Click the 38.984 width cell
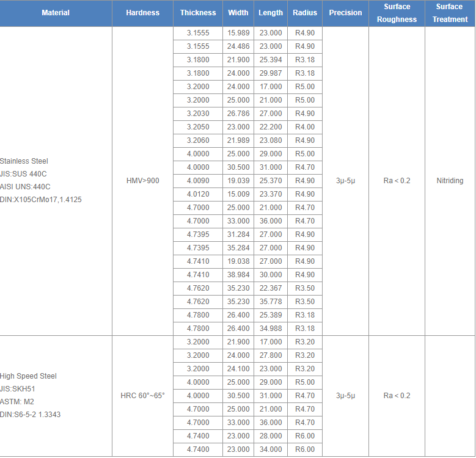The image size is (476, 458). click(x=238, y=275)
